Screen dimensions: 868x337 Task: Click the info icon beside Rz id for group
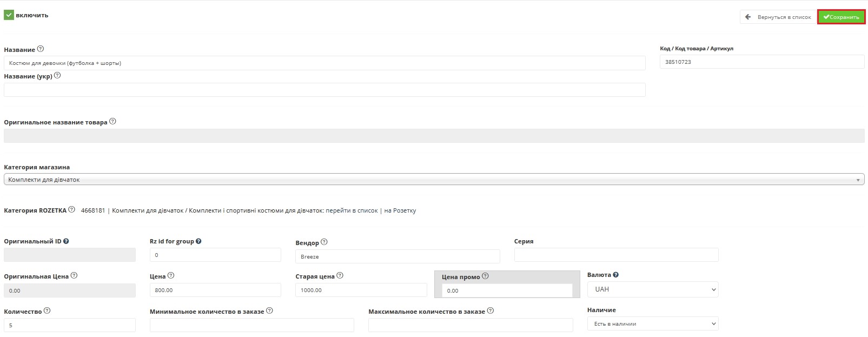click(x=198, y=241)
